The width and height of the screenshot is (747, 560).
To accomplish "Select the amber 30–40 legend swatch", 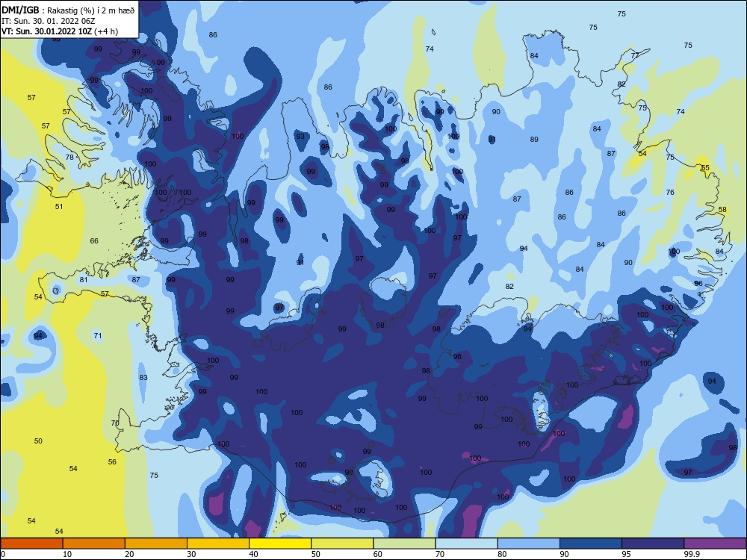I will coord(218,544).
